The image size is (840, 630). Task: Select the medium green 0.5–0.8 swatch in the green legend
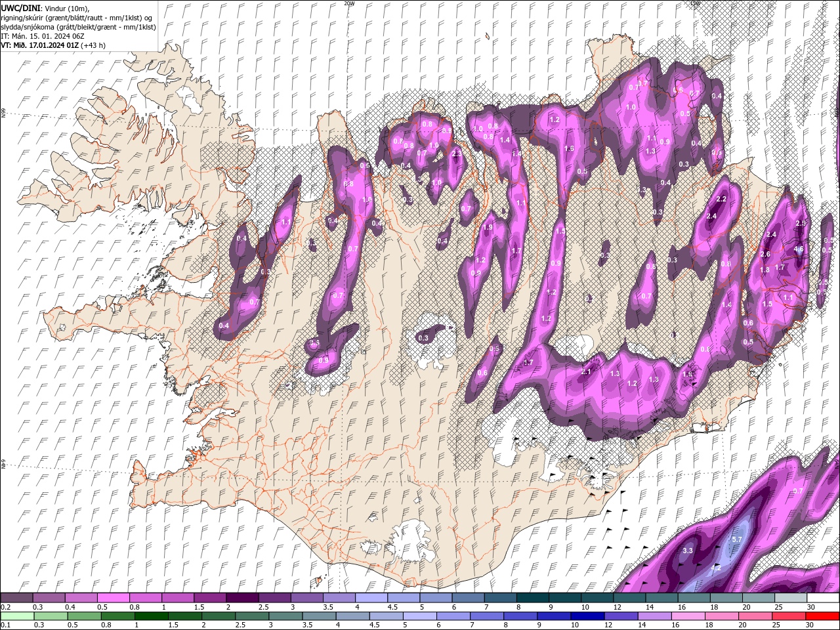coord(84,616)
